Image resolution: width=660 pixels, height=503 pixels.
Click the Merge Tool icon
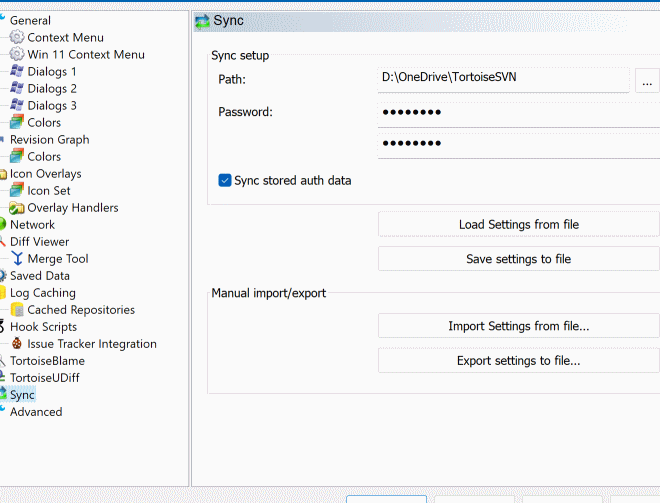[x=17, y=258]
